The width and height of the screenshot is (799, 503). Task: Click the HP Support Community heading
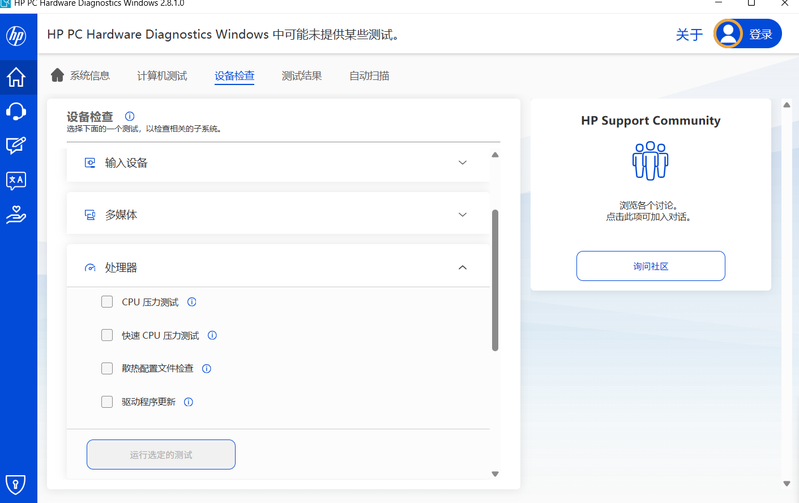(x=651, y=121)
